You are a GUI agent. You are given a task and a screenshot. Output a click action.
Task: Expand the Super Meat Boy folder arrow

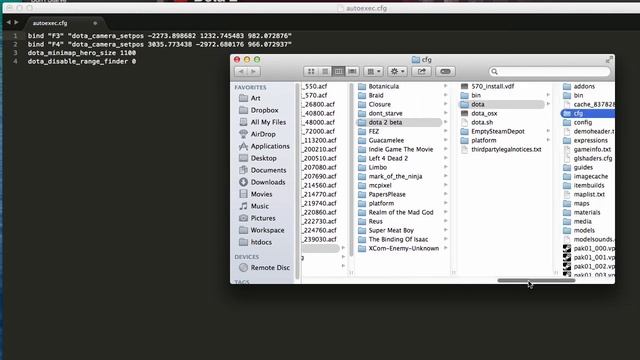coord(445,230)
